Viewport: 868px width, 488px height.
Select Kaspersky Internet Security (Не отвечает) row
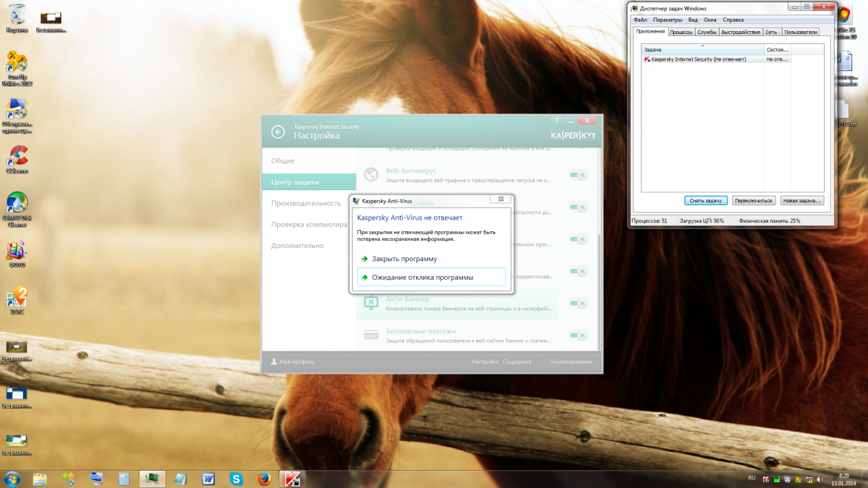[716, 59]
